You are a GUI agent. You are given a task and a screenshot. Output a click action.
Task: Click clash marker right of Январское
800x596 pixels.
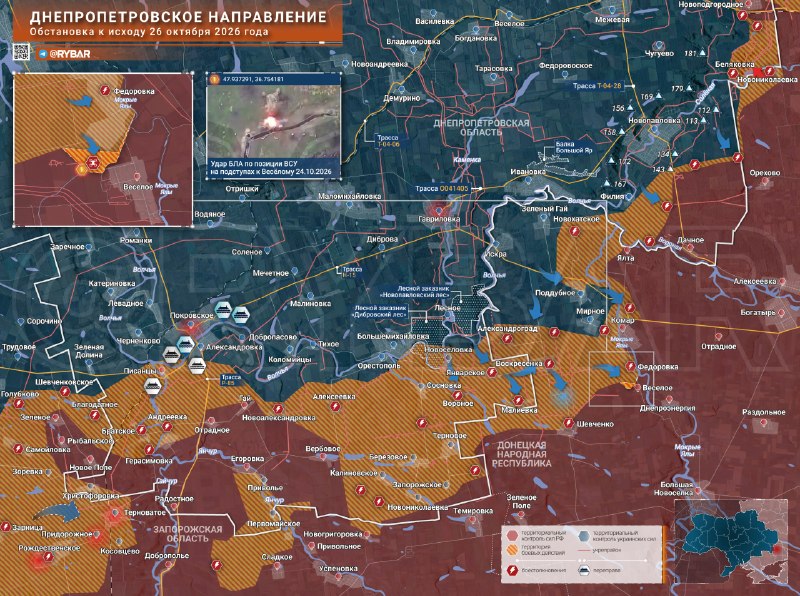click(492, 373)
